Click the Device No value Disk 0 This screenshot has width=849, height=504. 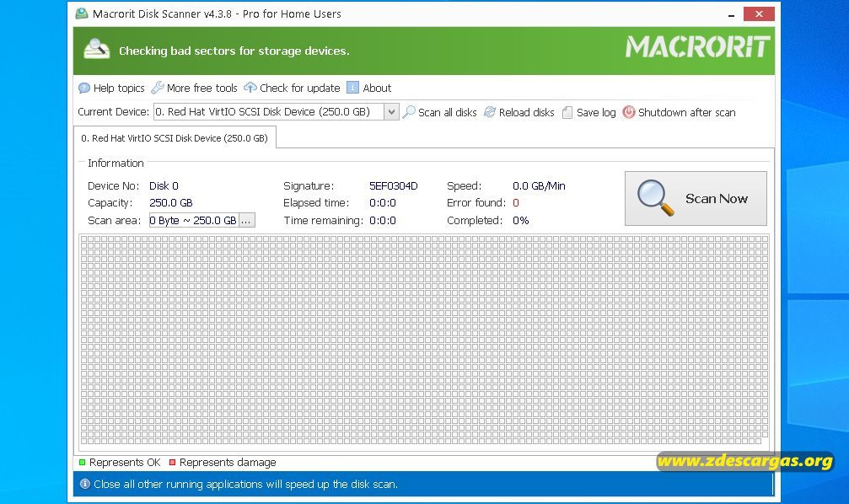(164, 186)
